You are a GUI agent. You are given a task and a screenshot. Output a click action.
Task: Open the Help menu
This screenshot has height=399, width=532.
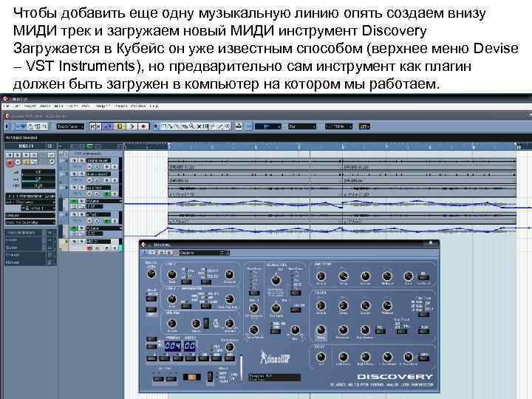coord(154,106)
